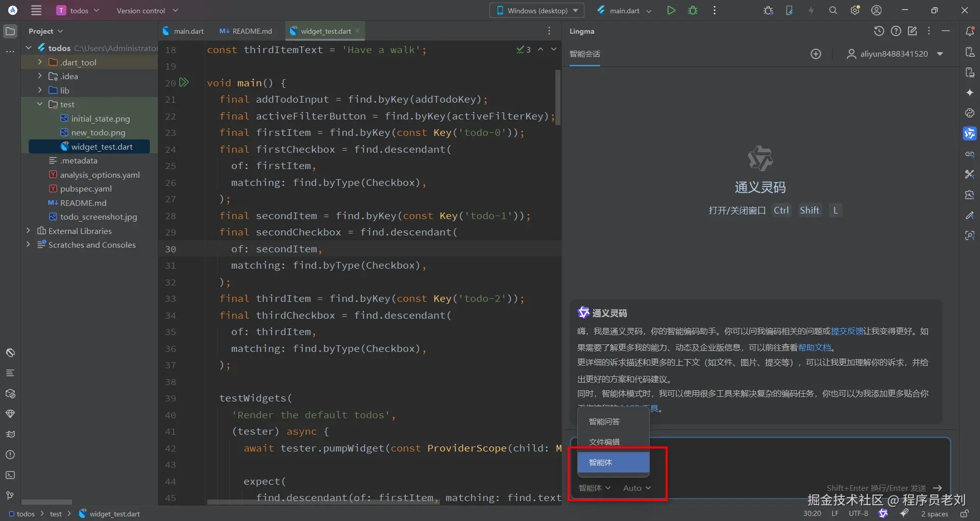Open Lingma help question mark icon
Viewport: 980px width, 521px height.
click(x=896, y=31)
